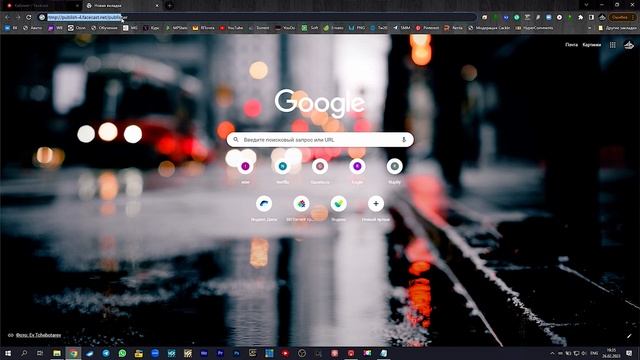Image resolution: width=640 pixels, height=360 pixels.
Task: Open a new browser tab
Action: tap(169, 5)
